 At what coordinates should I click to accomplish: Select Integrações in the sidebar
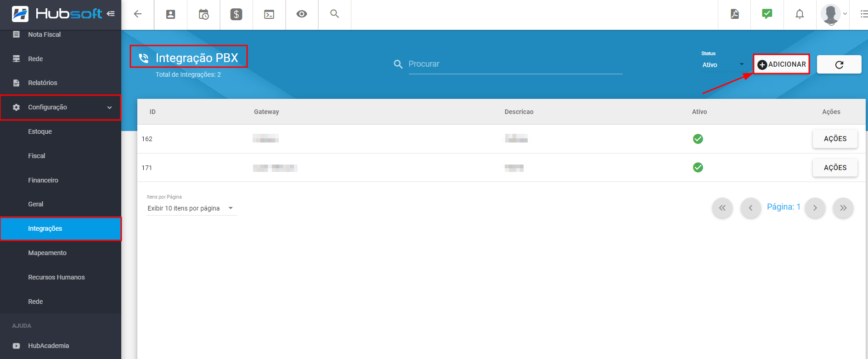pos(61,228)
